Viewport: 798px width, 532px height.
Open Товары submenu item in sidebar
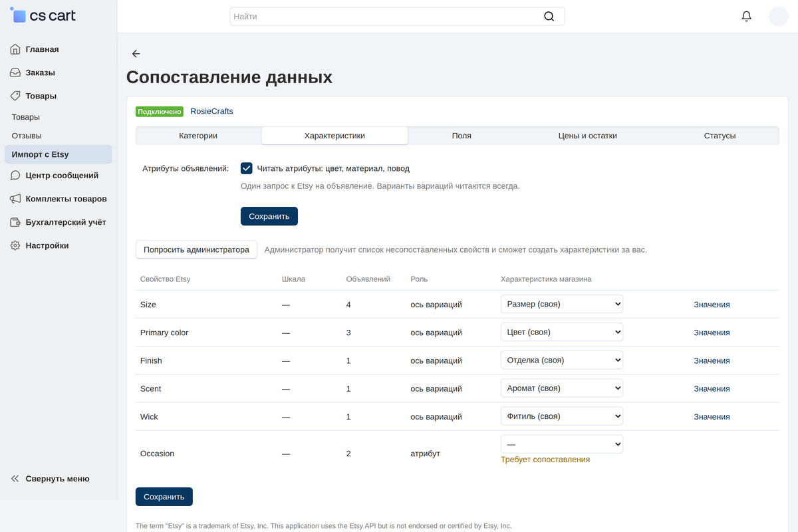(x=26, y=117)
